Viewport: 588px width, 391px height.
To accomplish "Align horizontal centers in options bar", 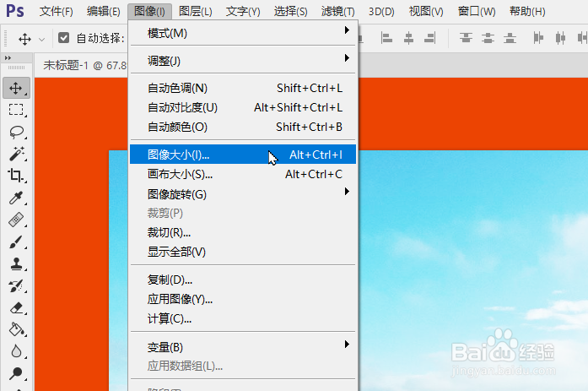I will pos(408,38).
